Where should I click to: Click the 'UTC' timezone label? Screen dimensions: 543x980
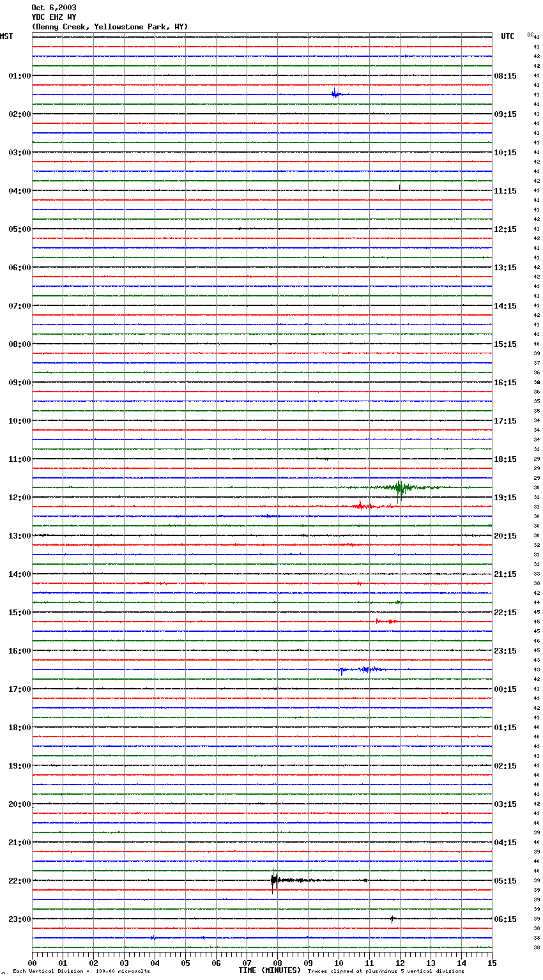508,36
